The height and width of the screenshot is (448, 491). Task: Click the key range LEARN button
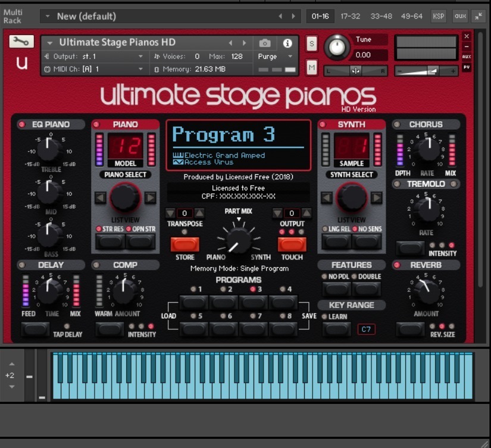pyautogui.click(x=337, y=329)
